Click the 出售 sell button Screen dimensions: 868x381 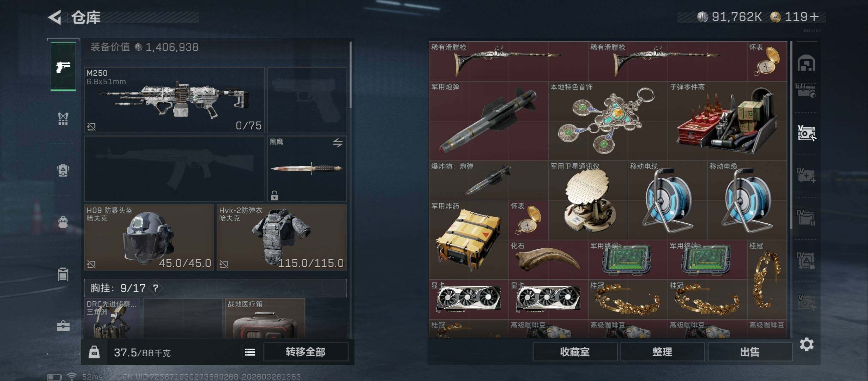coord(750,352)
